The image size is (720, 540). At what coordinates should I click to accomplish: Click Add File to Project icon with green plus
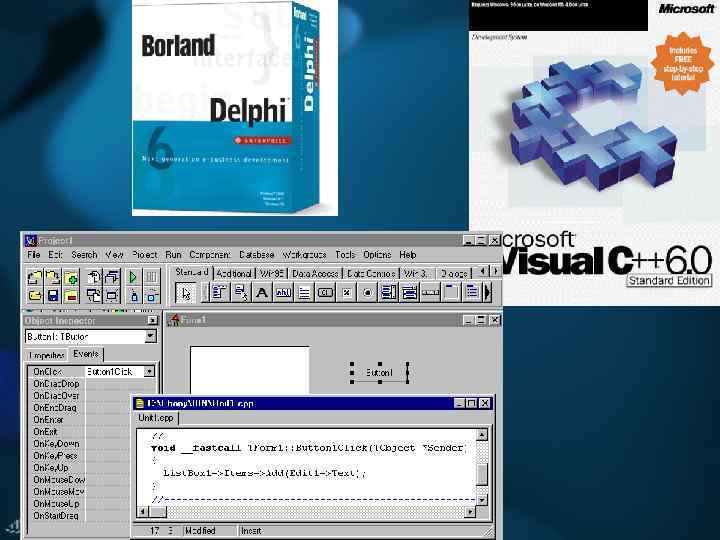click(x=71, y=277)
